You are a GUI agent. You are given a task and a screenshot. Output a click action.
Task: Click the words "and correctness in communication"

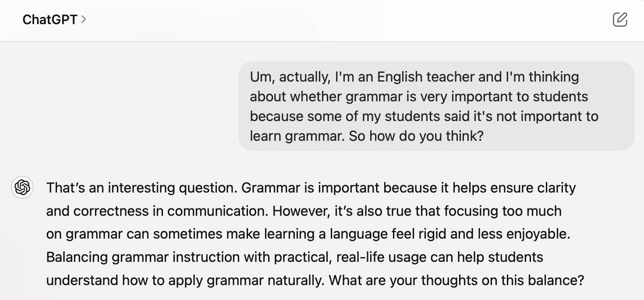pos(156,211)
